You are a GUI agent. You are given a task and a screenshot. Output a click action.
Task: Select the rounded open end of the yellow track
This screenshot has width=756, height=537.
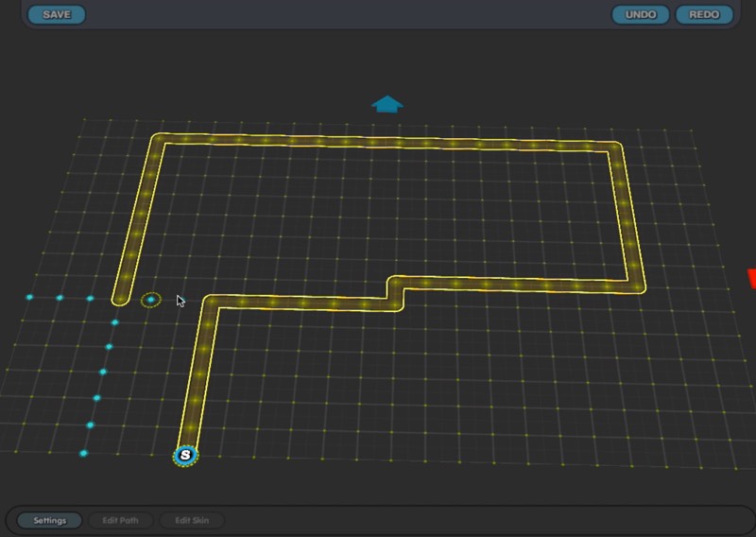[x=120, y=299]
